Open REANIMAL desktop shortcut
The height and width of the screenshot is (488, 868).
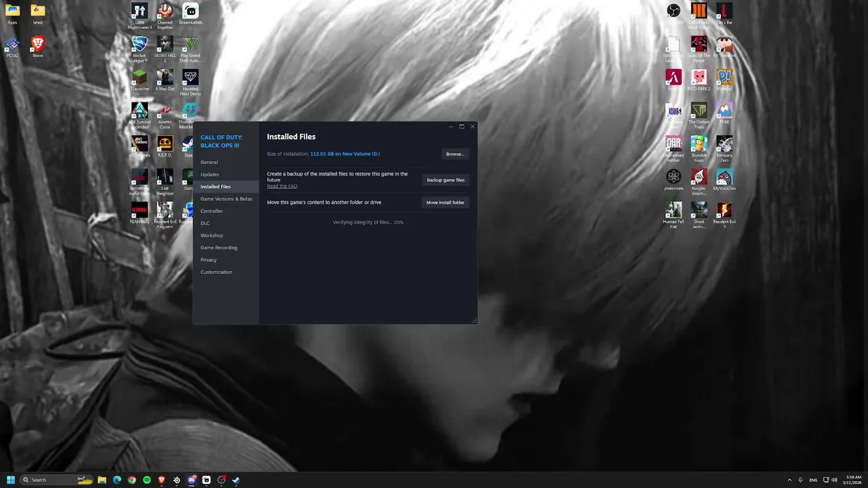point(140,213)
